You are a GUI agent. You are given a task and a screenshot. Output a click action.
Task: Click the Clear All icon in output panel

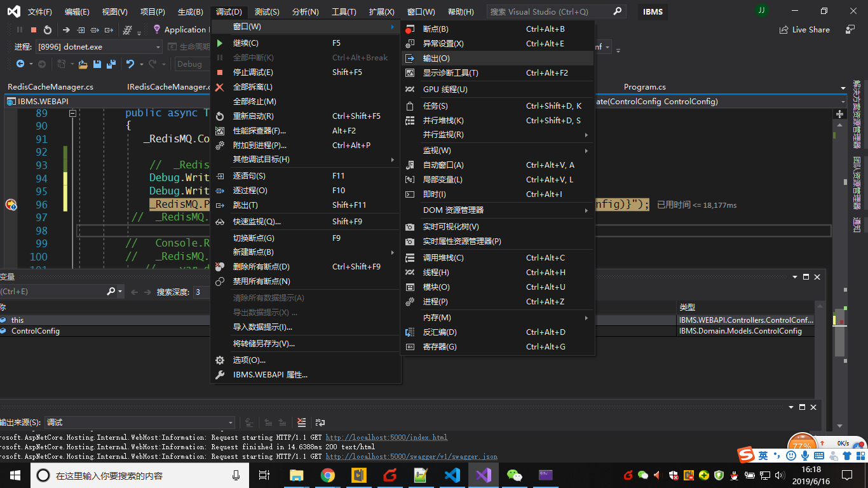302,423
